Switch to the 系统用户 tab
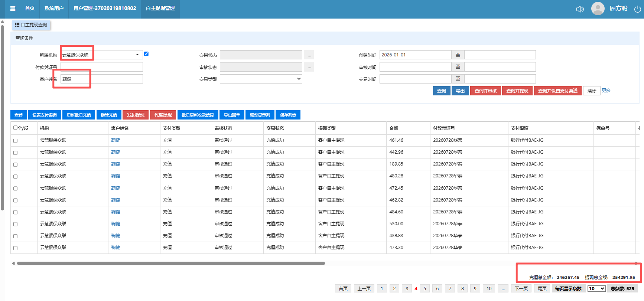This screenshot has height=301, width=644. [x=54, y=9]
